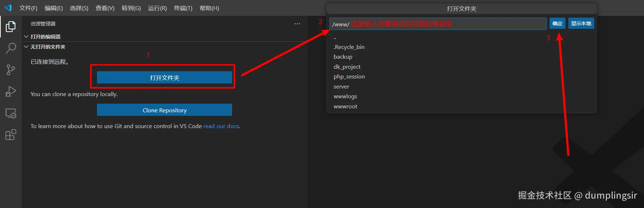Select the .. parent directory entry

click(x=461, y=37)
